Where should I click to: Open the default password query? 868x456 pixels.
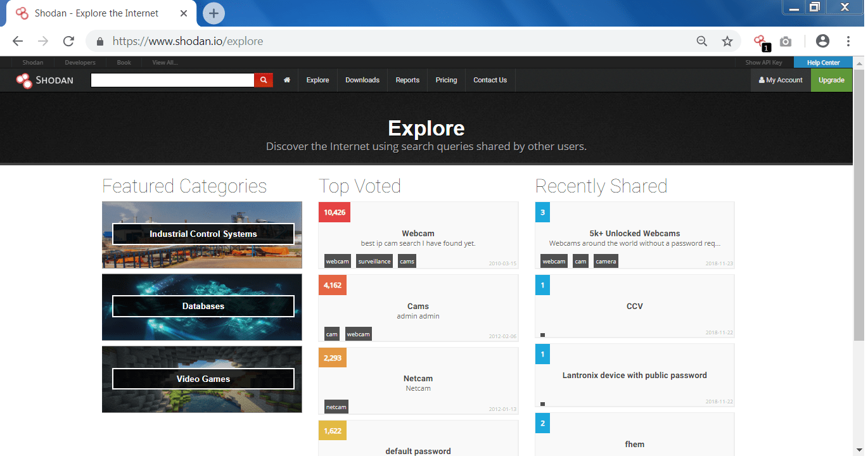click(418, 452)
